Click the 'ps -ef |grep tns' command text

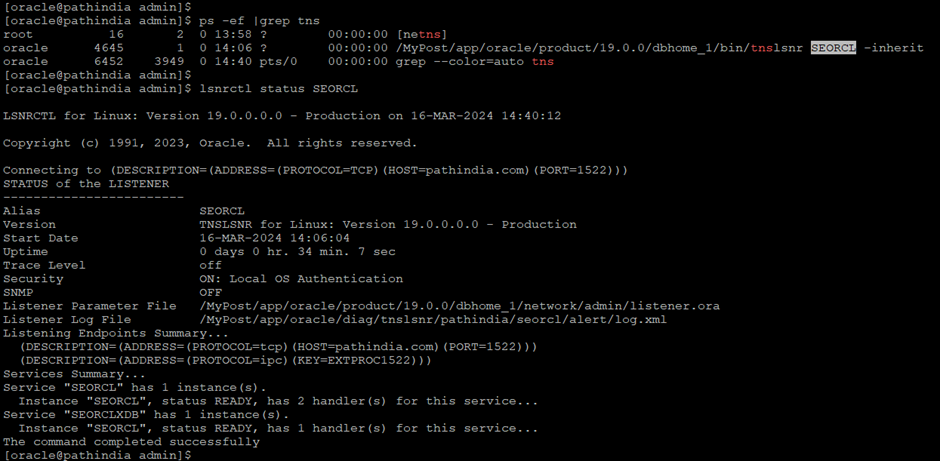[x=260, y=21]
